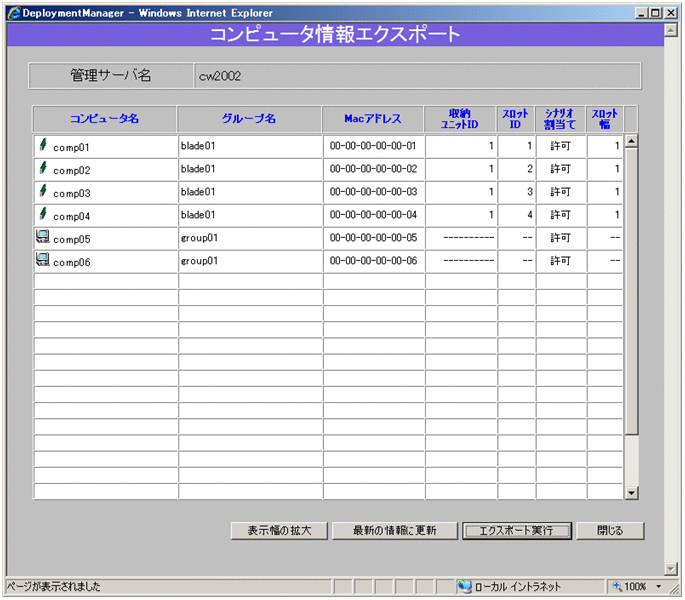685x600 pixels.
Task: Run export with エクスポート実行 button
Action: tap(517, 530)
